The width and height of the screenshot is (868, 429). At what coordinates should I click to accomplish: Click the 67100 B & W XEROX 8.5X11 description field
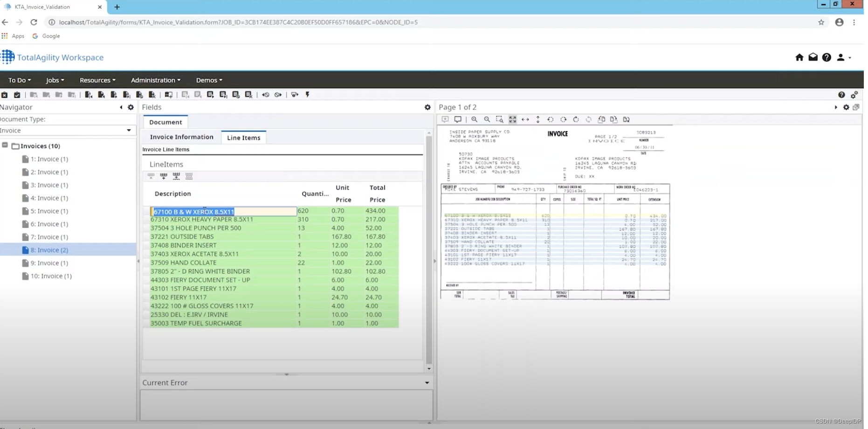click(223, 211)
